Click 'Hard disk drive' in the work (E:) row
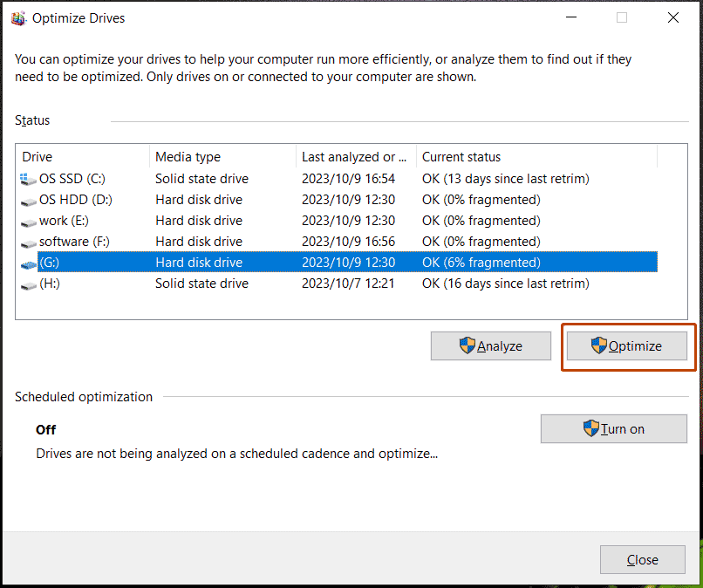The image size is (703, 588). (199, 221)
